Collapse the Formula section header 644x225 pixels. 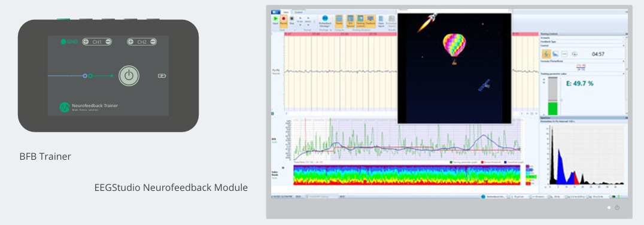click(x=582, y=61)
